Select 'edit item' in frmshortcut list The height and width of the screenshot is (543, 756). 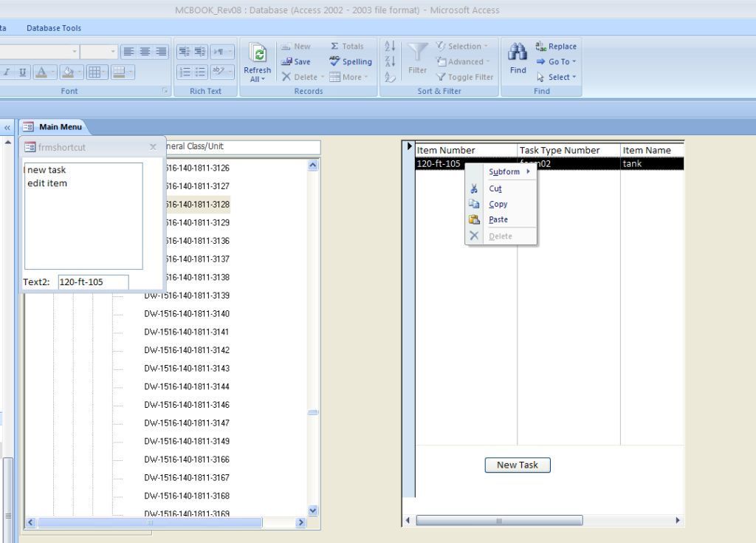[47, 183]
